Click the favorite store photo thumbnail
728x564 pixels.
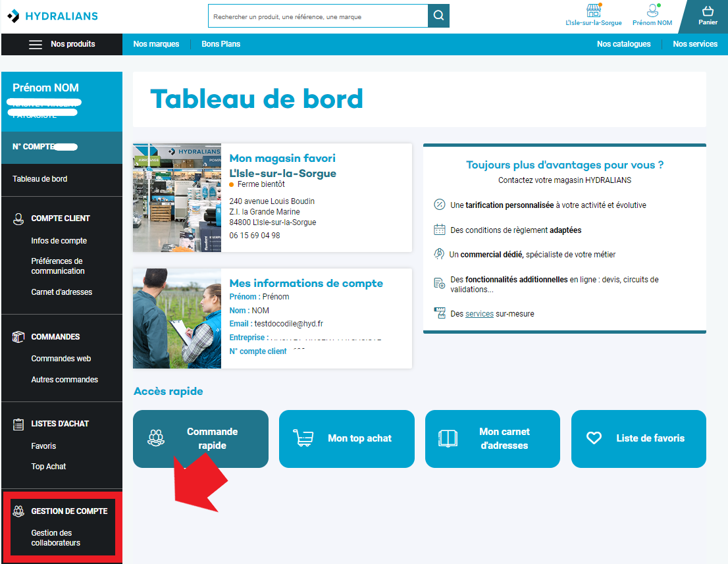click(x=177, y=197)
